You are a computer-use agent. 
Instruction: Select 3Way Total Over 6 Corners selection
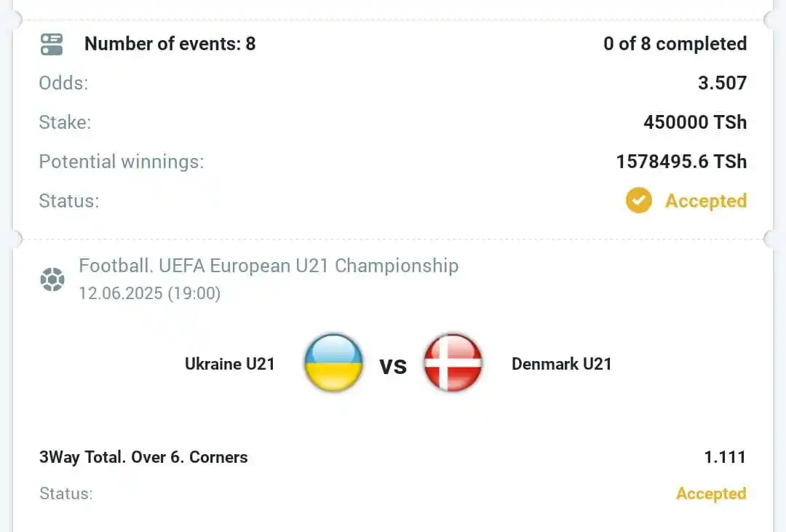(143, 457)
